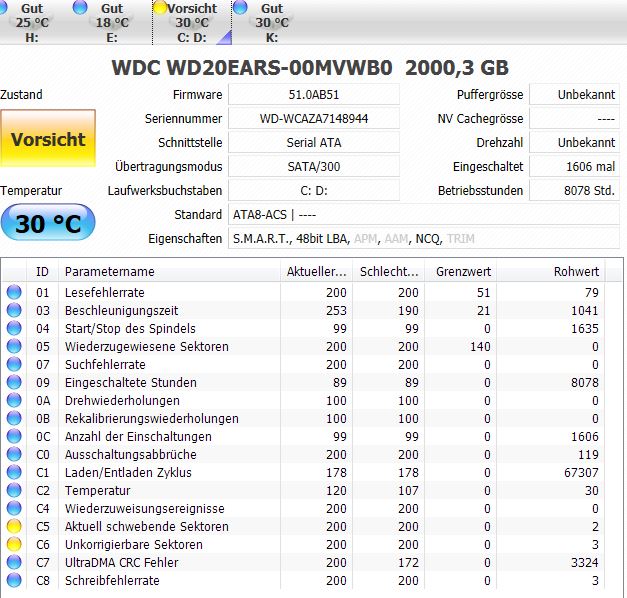Click the Rohwert column header
627x598 pixels.
[x=551, y=272]
